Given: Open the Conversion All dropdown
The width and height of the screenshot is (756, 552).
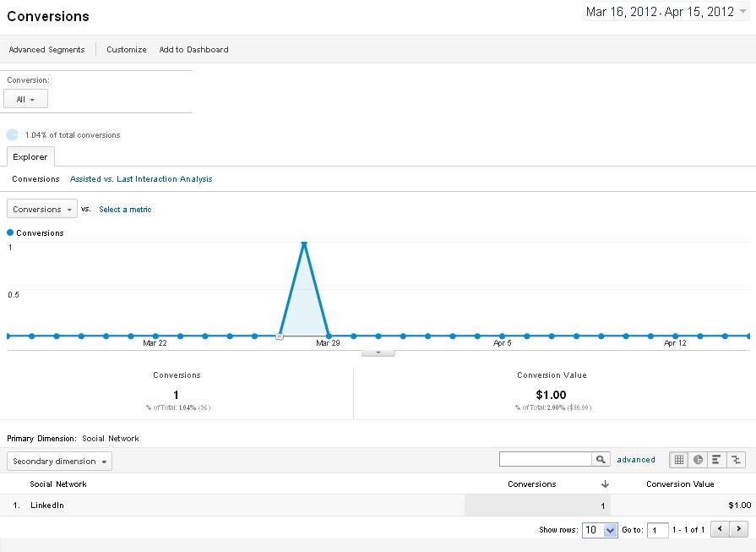Looking at the screenshot, I should [25, 99].
